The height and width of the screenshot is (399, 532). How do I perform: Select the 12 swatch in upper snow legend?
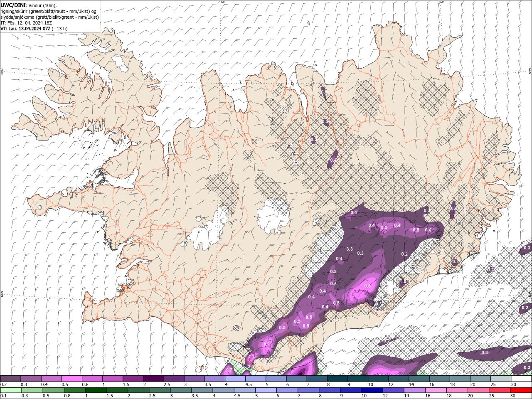[398, 379]
